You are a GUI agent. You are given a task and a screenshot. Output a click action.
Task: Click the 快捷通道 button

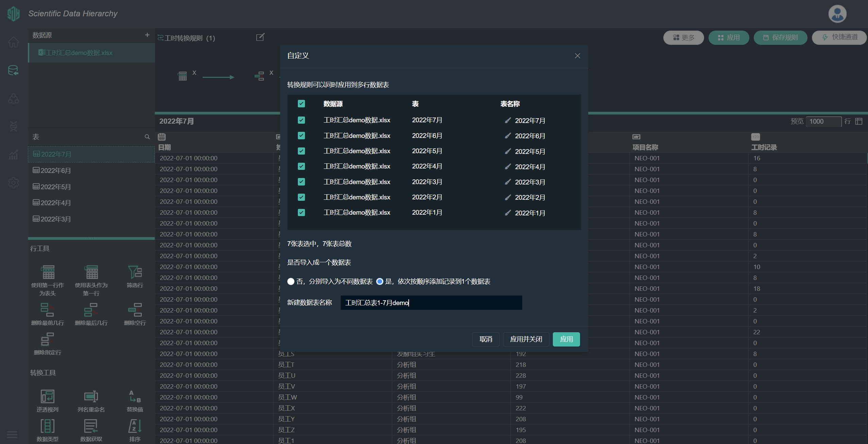839,37
